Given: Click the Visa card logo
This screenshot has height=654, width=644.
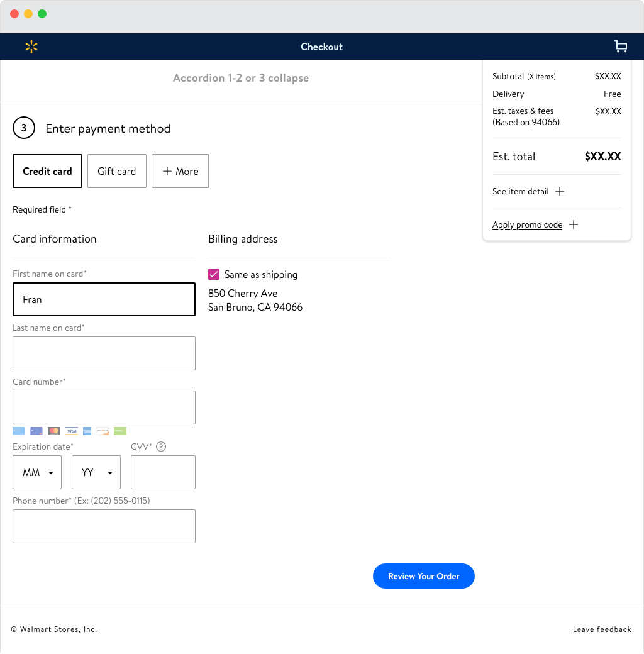Looking at the screenshot, I should point(72,431).
